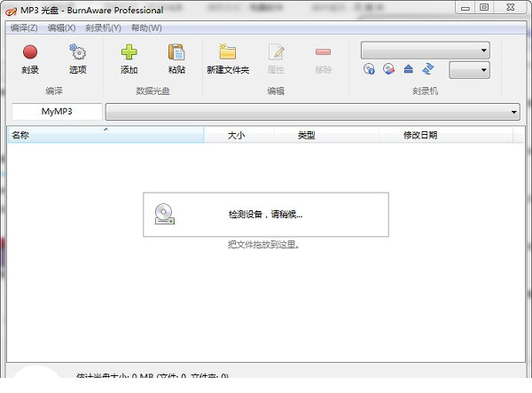The image size is (532, 393).
Task: Sort by 修改日期 column header
Action: pyautogui.click(x=446, y=135)
